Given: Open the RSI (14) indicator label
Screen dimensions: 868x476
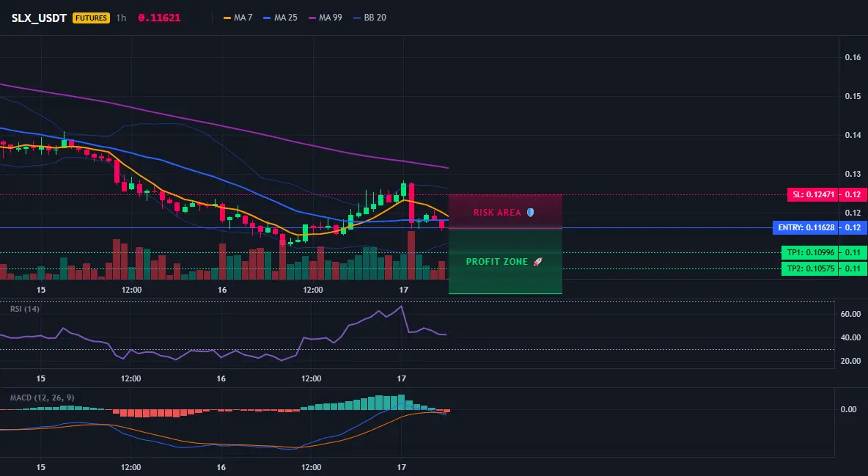Looking at the screenshot, I should (25, 309).
